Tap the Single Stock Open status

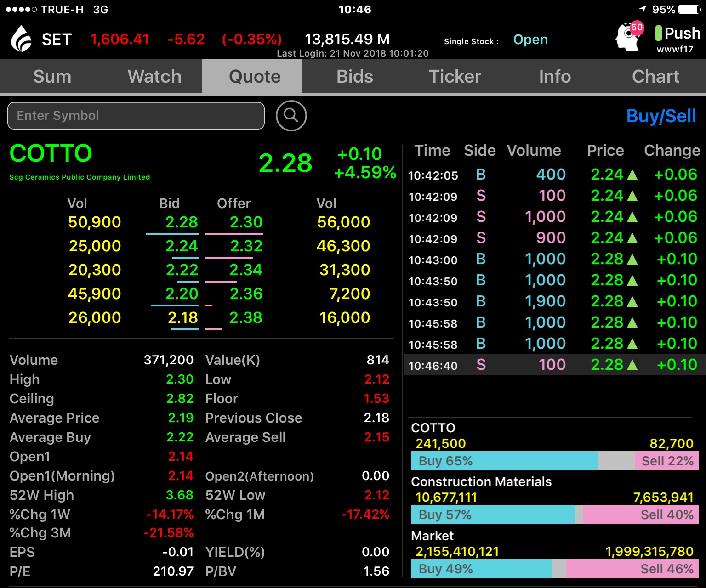coord(530,40)
